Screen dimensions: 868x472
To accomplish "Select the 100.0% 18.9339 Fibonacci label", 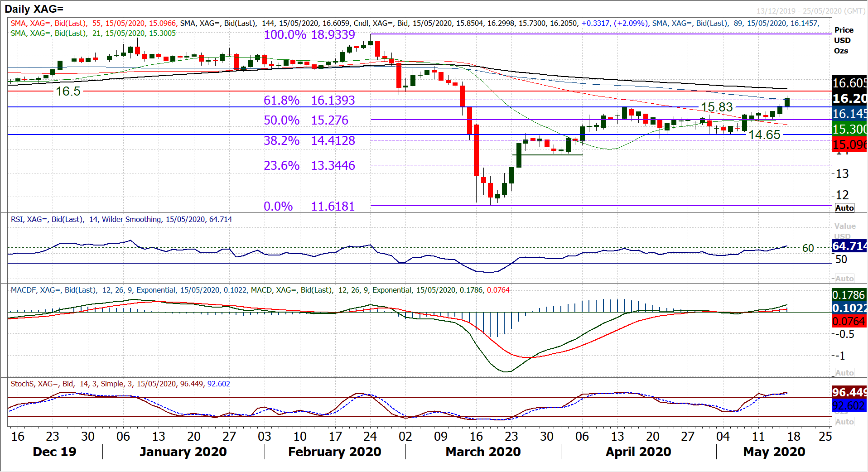I will [309, 35].
